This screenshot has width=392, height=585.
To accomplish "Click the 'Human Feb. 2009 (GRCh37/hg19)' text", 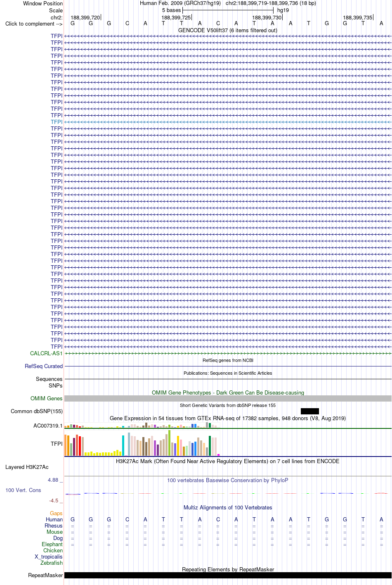I will (180, 3).
